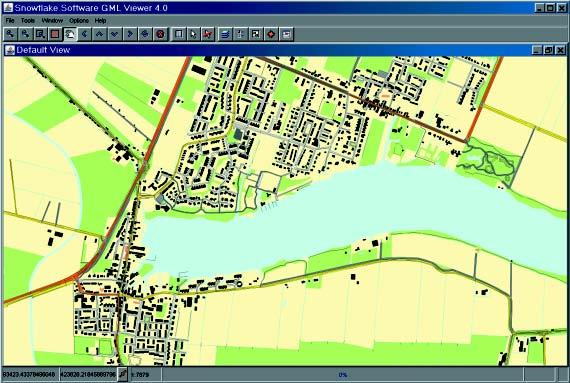
Task: Open the File menu
Action: coord(10,21)
